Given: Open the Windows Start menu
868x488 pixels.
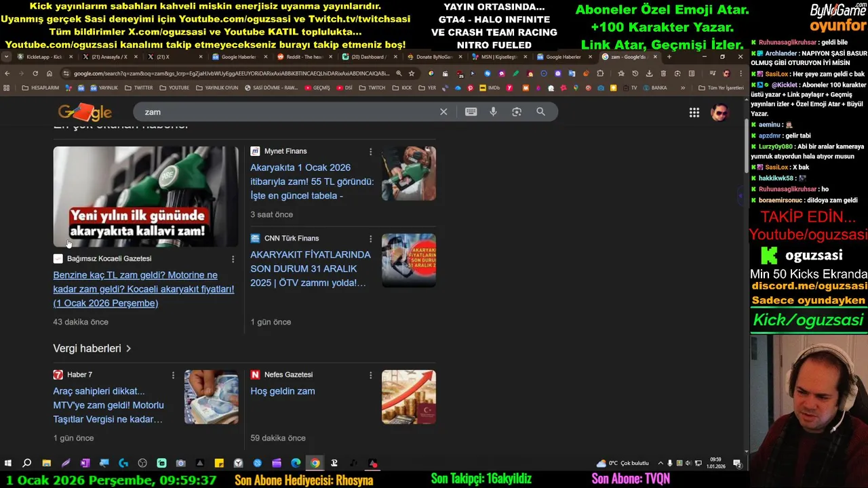Looking at the screenshot, I should pyautogui.click(x=8, y=463).
